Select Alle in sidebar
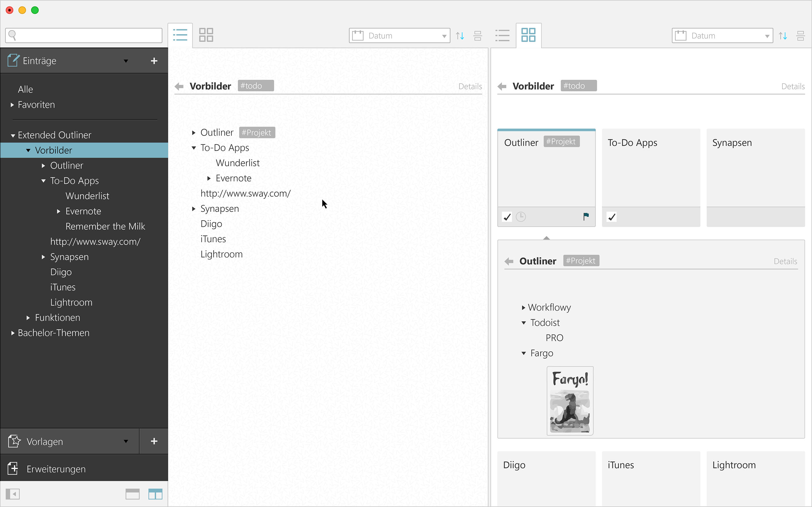The height and width of the screenshot is (507, 812). [x=26, y=90]
